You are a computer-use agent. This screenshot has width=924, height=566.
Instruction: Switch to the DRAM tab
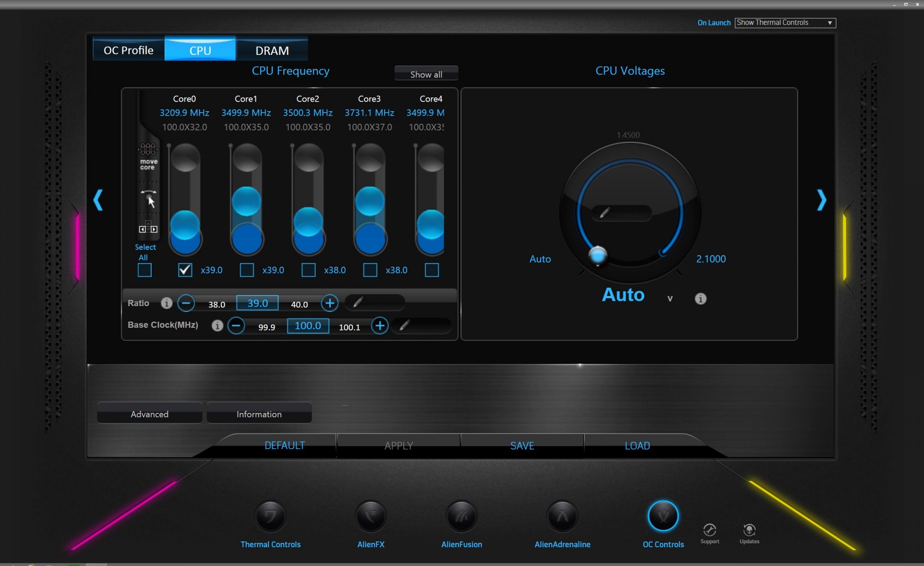coord(272,51)
